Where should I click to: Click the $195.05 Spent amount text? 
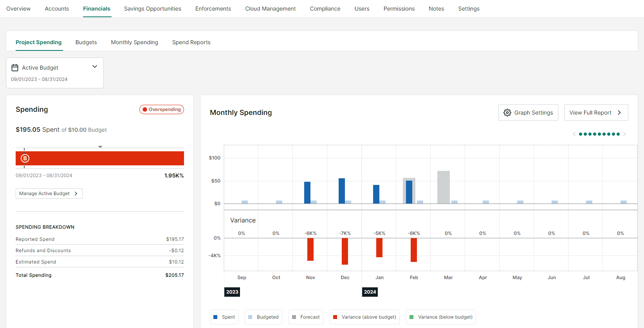38,129
